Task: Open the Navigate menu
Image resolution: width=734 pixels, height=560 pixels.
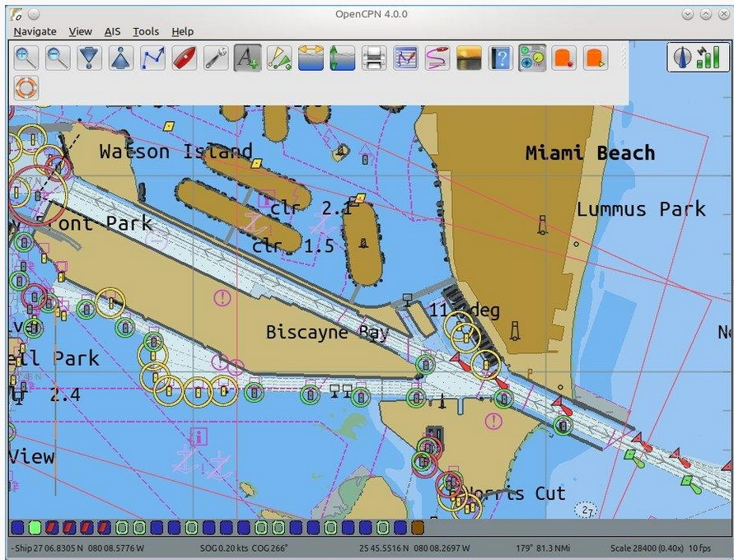Action: click(x=35, y=31)
